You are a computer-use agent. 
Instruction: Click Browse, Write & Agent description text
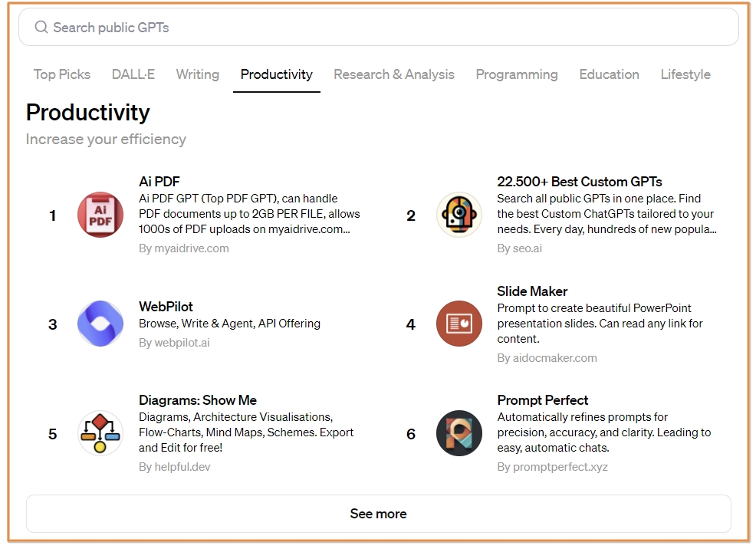(229, 324)
